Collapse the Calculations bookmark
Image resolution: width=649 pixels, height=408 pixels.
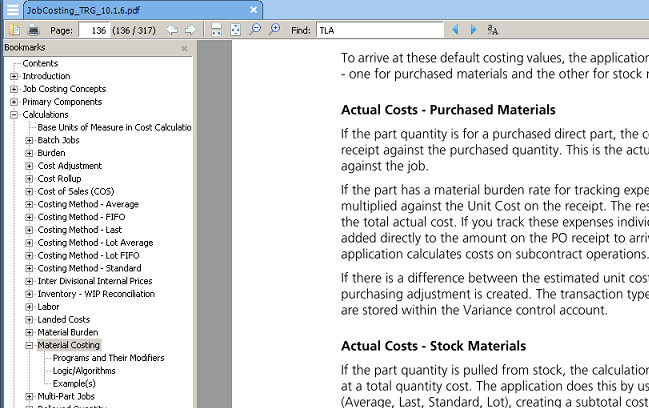point(14,115)
